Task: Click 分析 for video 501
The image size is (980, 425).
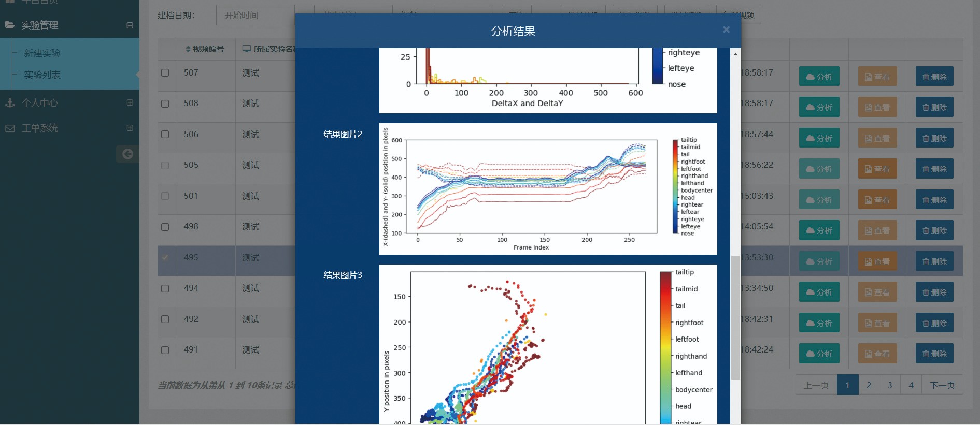Action: click(x=819, y=200)
